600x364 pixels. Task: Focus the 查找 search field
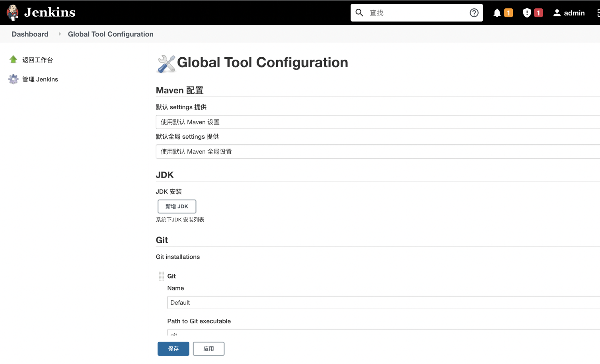416,13
